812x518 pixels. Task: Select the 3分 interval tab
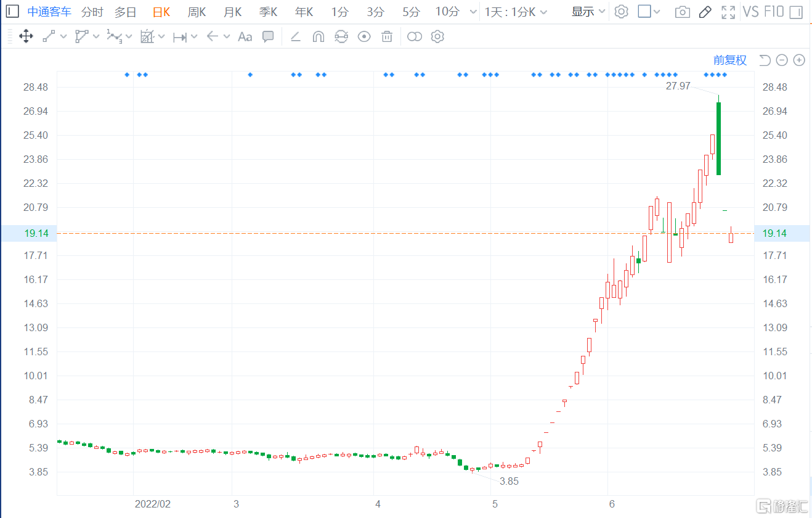pyautogui.click(x=375, y=12)
